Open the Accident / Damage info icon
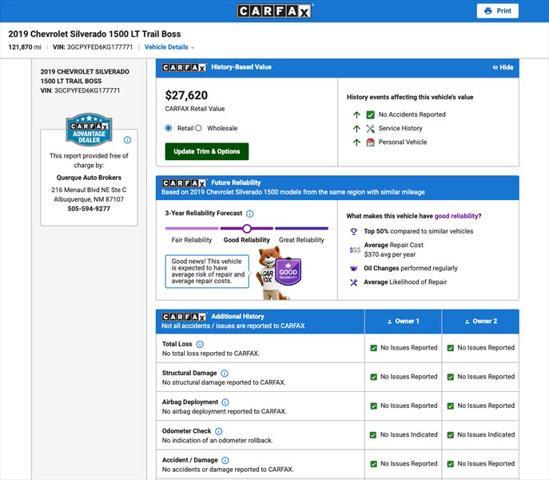Viewport: 549px width, 480px height. tap(225, 460)
